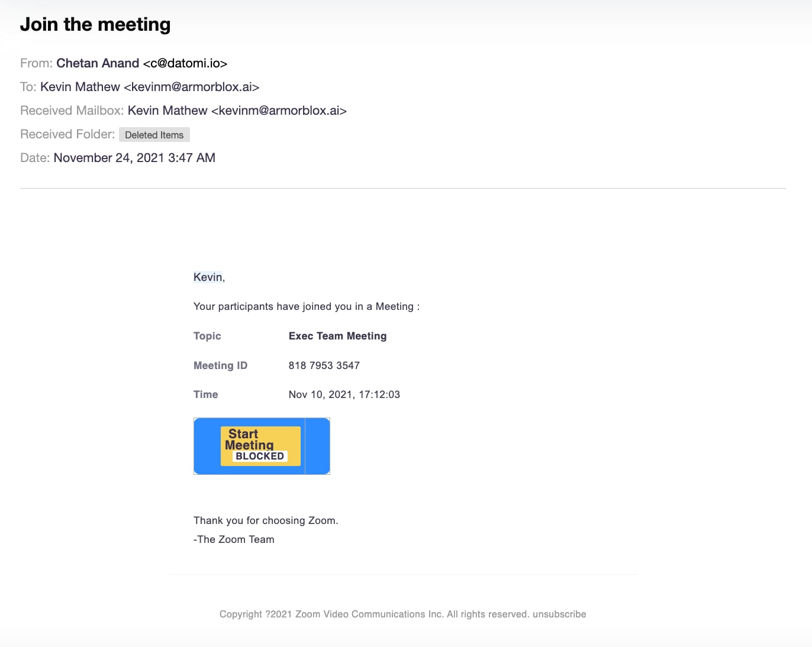Click the Exec Team Meeting topic text
The height and width of the screenshot is (647, 812).
337,335
